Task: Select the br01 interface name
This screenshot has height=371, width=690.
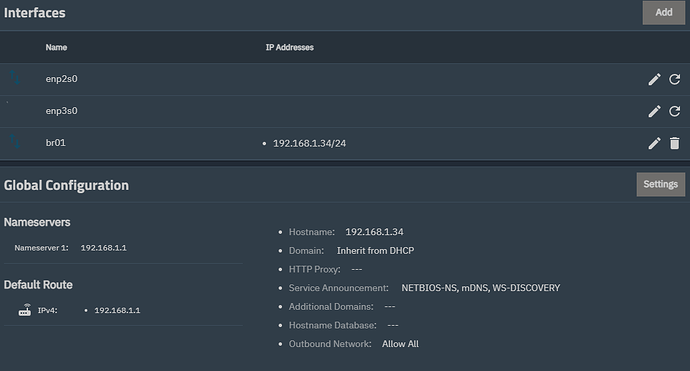Action: click(55, 143)
